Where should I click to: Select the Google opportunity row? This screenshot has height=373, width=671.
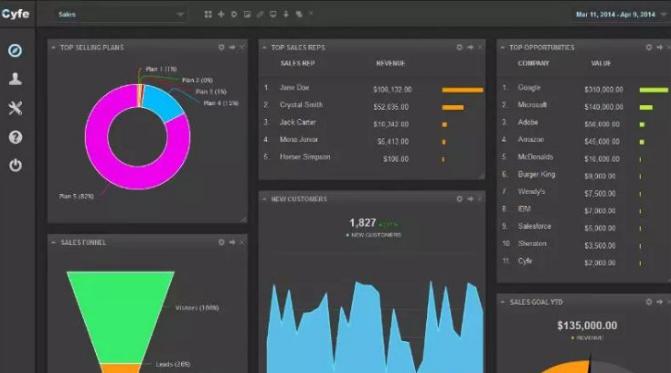point(585,89)
